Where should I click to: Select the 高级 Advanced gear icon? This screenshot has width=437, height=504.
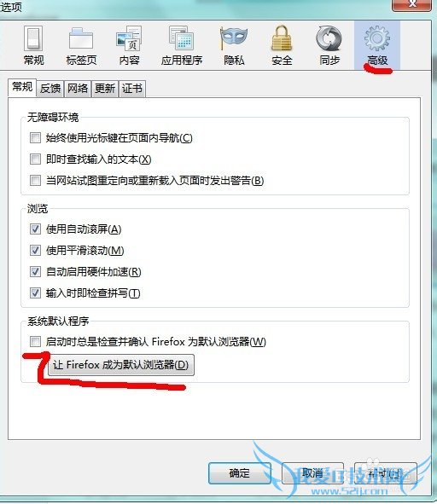[x=377, y=46]
